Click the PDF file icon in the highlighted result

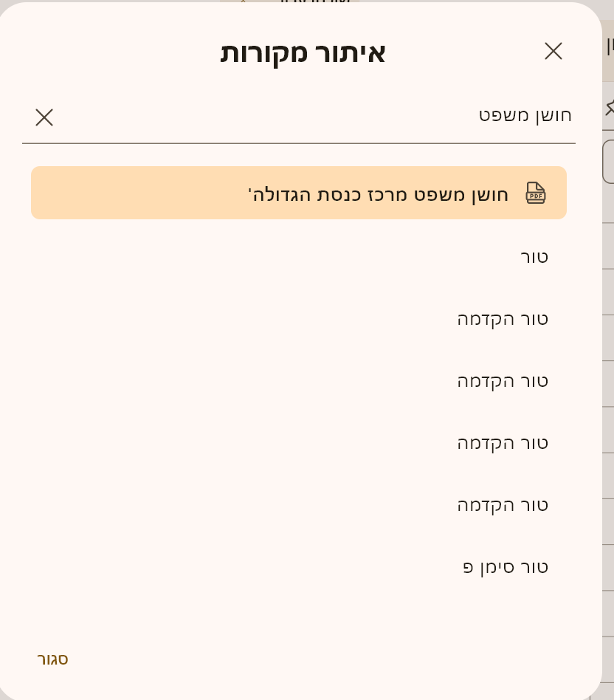click(x=536, y=193)
